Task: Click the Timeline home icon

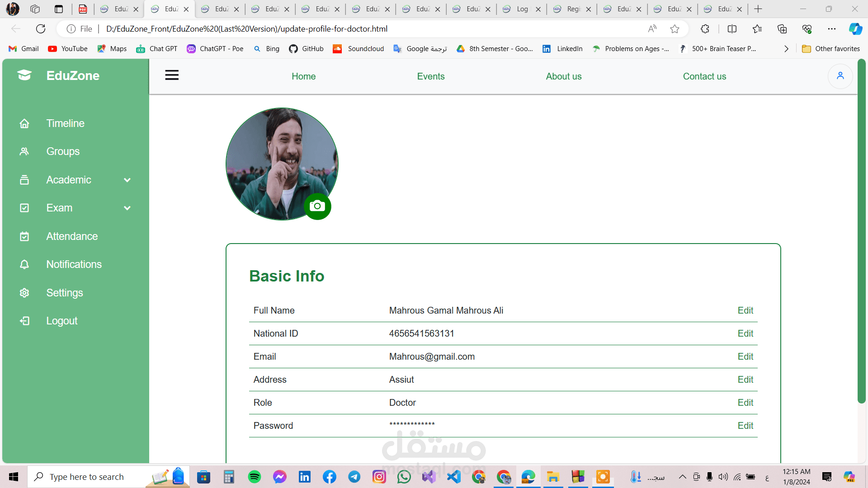Action: (x=24, y=123)
